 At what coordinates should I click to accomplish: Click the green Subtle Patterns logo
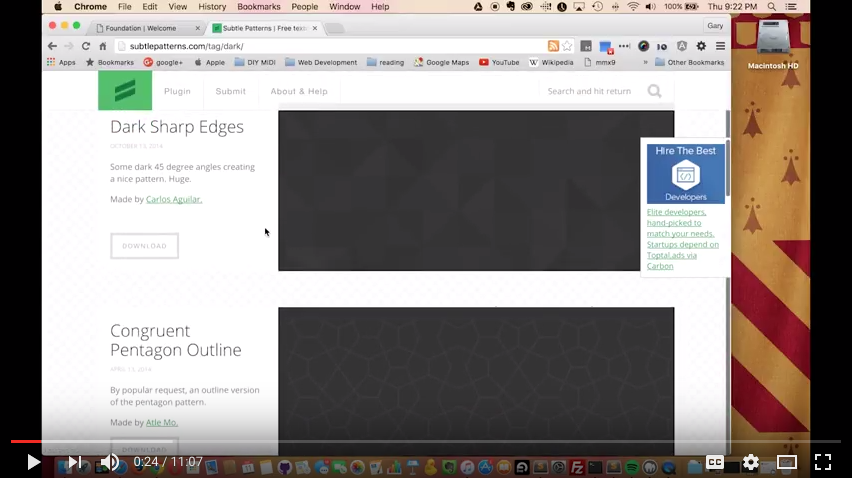point(125,91)
